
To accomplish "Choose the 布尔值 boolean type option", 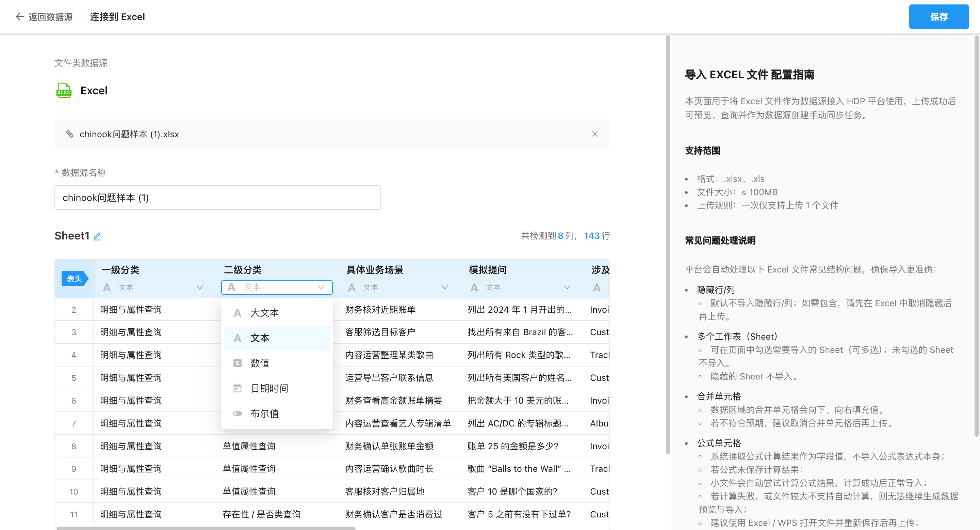I will click(x=277, y=413).
